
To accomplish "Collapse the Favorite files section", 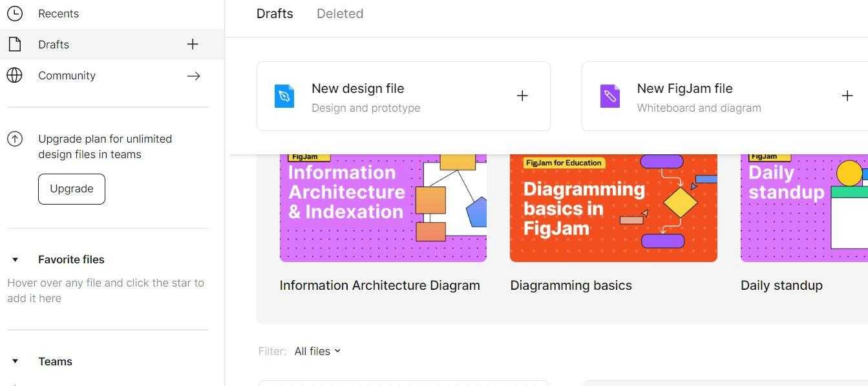I will pyautogui.click(x=16, y=260).
